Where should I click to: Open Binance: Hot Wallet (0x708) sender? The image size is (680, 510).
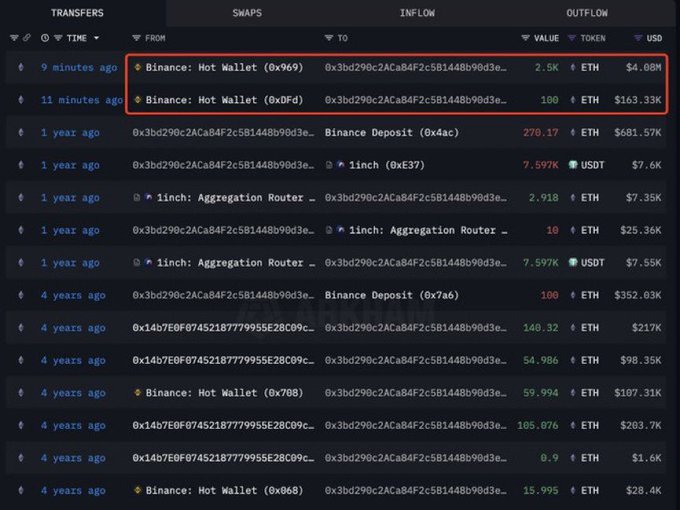click(224, 392)
